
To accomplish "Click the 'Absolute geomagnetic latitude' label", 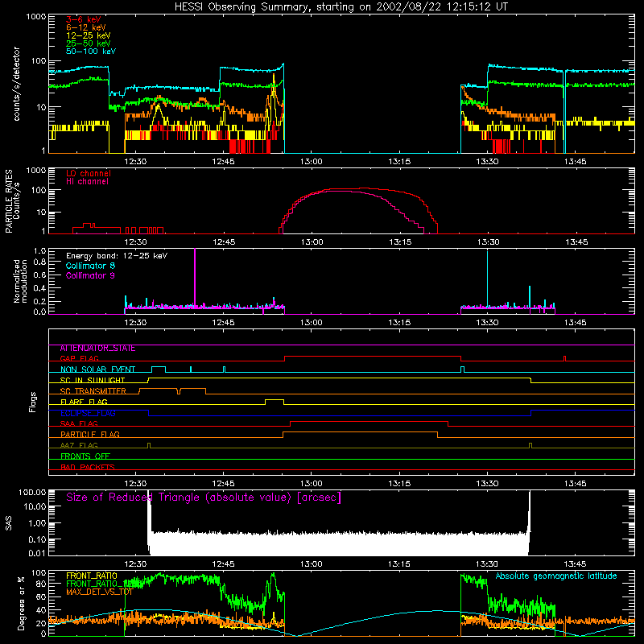I will (556, 576).
